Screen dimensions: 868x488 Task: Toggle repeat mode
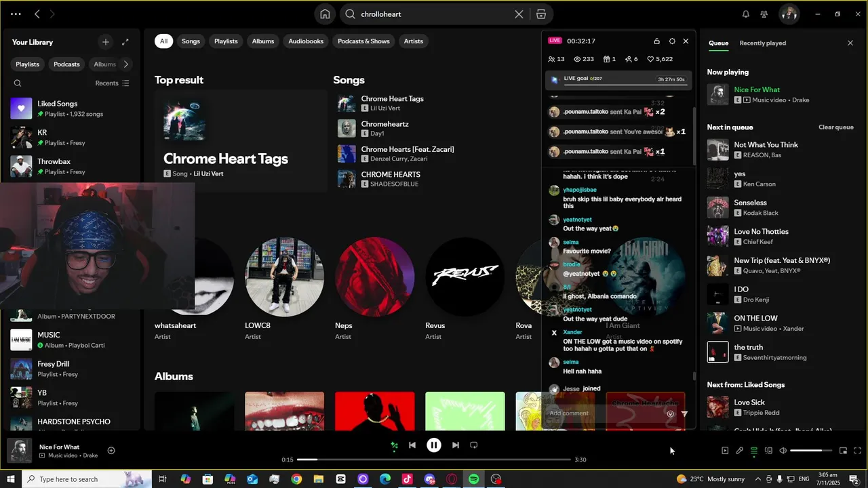pyautogui.click(x=474, y=445)
